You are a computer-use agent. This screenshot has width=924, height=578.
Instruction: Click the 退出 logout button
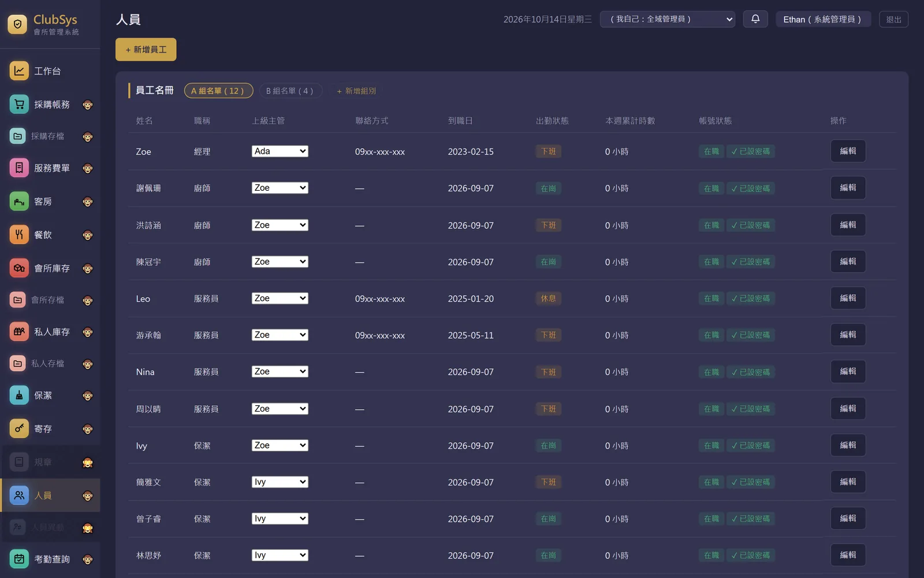pos(893,19)
